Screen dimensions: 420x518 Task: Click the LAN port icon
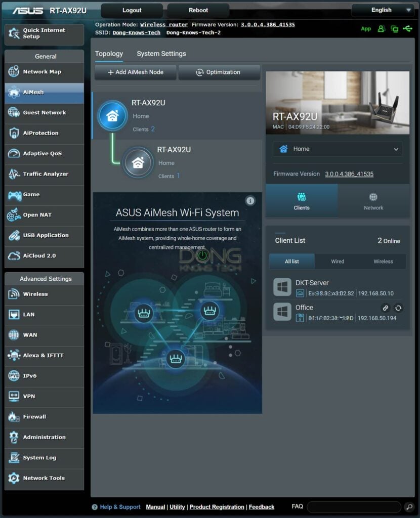point(14,314)
